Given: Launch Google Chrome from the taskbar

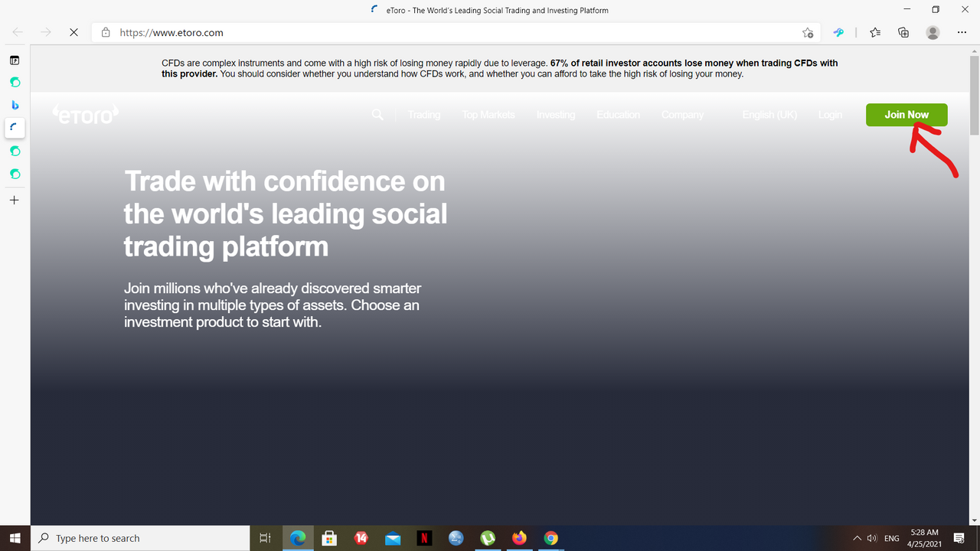Looking at the screenshot, I should coord(551,538).
